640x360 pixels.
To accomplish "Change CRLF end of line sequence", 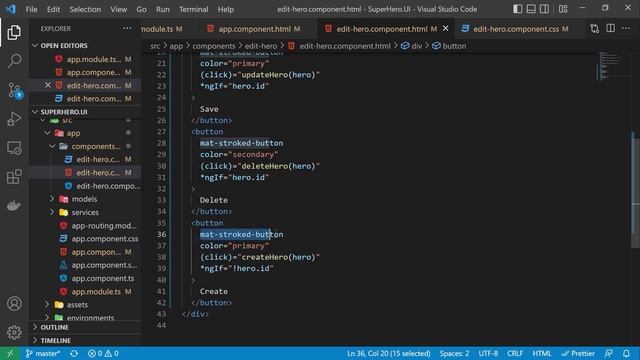I will pos(515,353).
